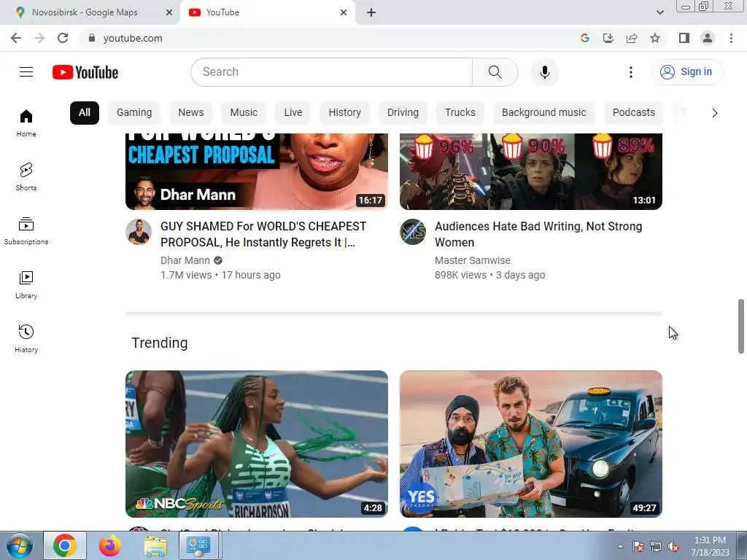The width and height of the screenshot is (747, 560).
Task: Toggle the browser side panel
Action: [x=684, y=38]
